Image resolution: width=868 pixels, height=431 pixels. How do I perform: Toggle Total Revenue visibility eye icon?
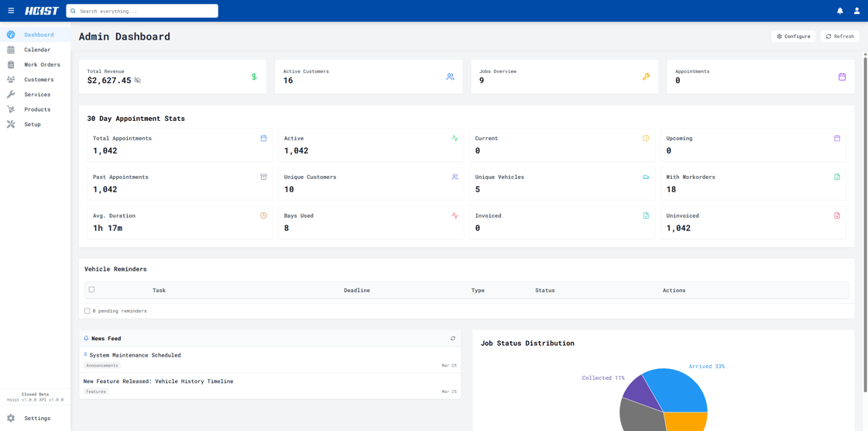[x=137, y=81]
